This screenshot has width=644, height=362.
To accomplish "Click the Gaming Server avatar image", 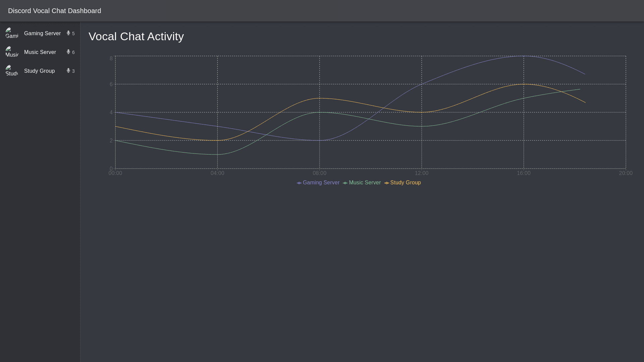I will click(12, 34).
